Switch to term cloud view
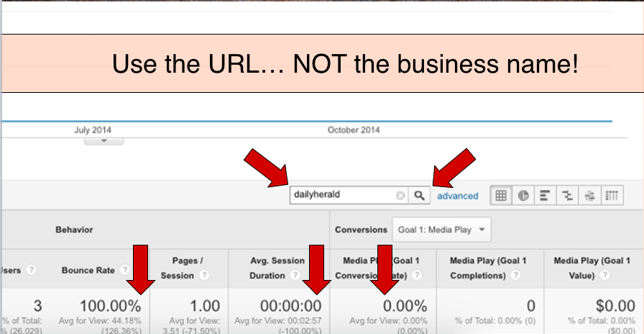Image resolution: width=644 pixels, height=334 pixels. coord(589,195)
